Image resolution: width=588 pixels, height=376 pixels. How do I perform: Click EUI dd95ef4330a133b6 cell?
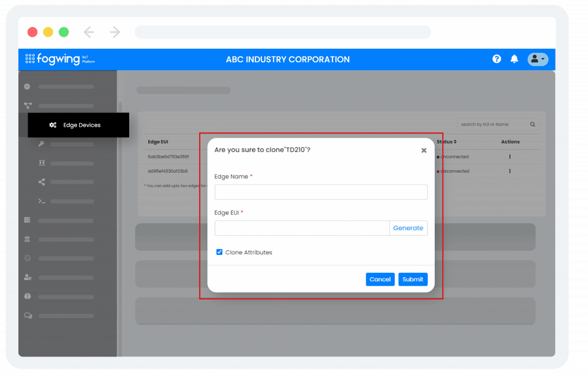[168, 171]
